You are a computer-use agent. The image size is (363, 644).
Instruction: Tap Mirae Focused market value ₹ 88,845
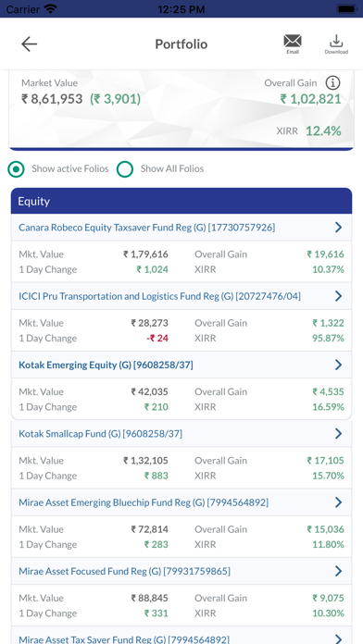[x=150, y=598]
